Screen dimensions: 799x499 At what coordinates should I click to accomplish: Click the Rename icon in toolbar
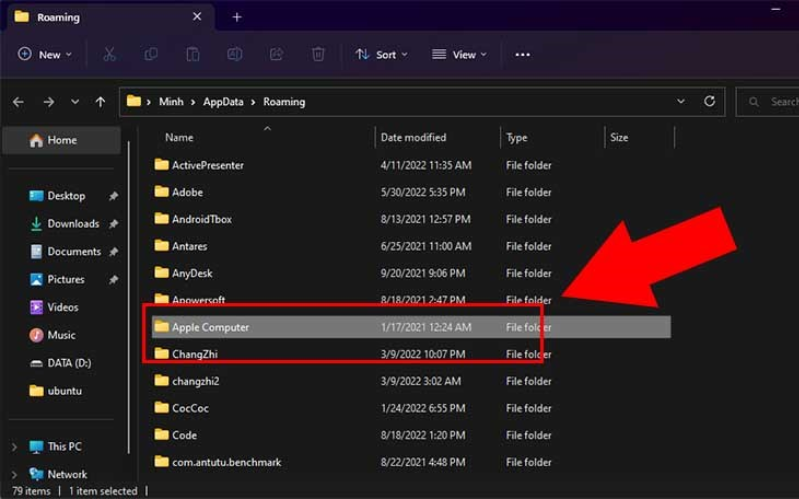tap(234, 54)
